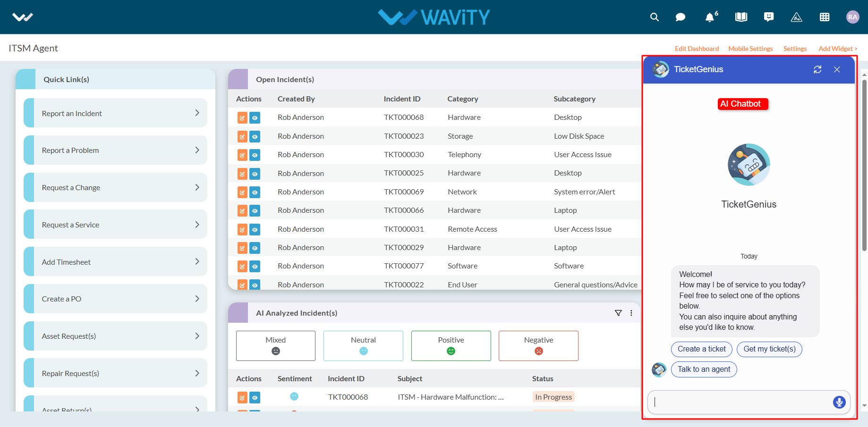
Task: Edit incident TKT000029 row
Action: [x=242, y=248]
